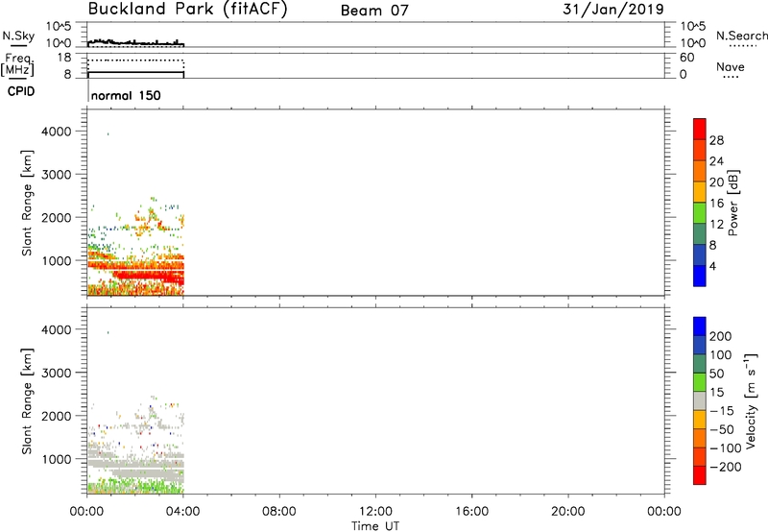
Task: Click the 'Power [dB]' colorbar label
Action: pyautogui.click(x=732, y=203)
